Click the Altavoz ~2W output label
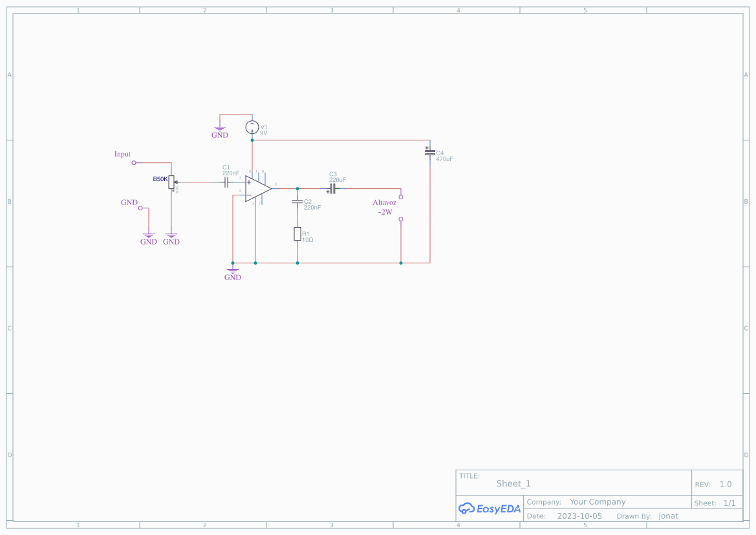The width and height of the screenshot is (756, 535). [x=385, y=202]
